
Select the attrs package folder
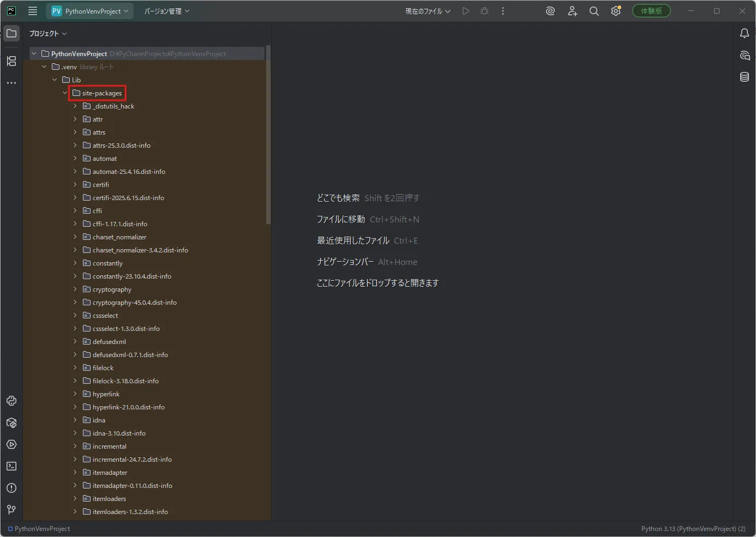[94, 132]
